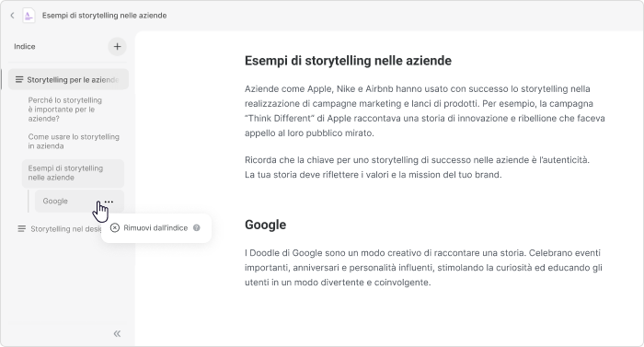The image size is (644, 347).
Task: Click lines icon next to Storytelling nel design
Action: pos(22,228)
